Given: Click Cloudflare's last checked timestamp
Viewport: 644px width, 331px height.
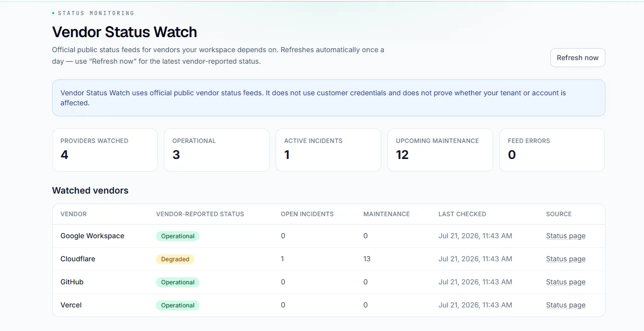Looking at the screenshot, I should click(475, 259).
